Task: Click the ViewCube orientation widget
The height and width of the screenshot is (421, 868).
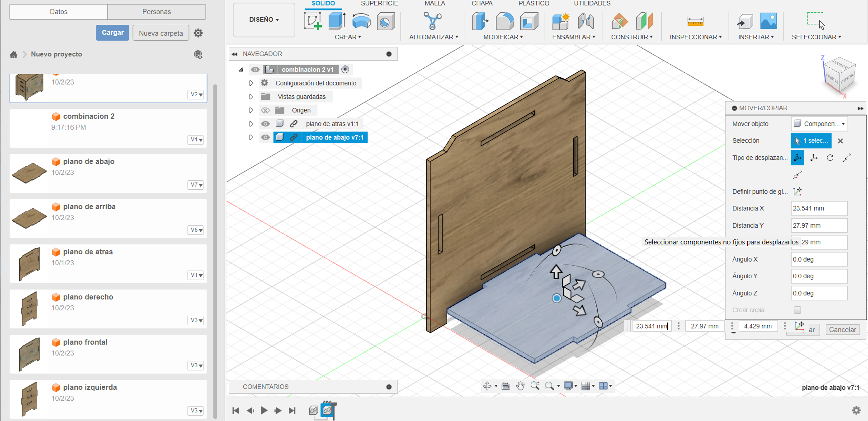Action: tap(840, 75)
